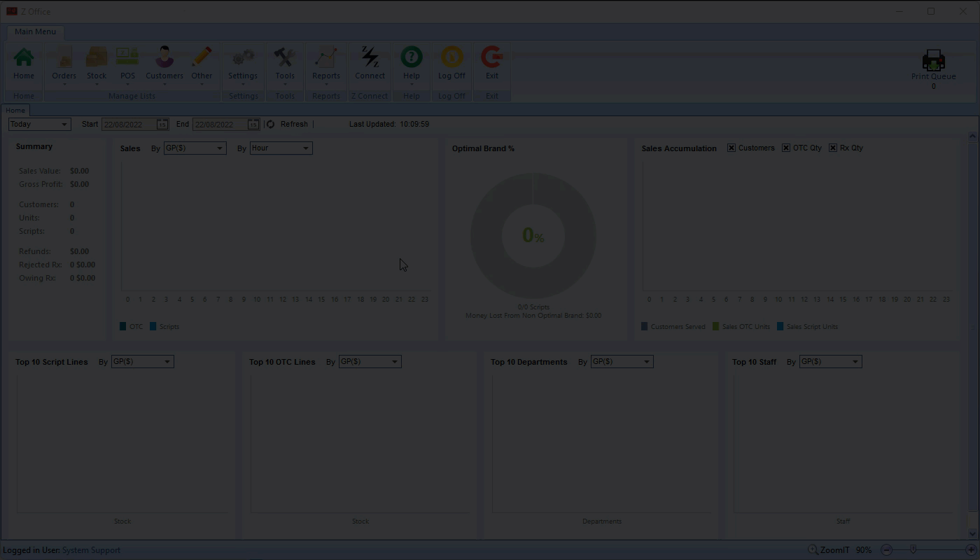Click the Gross Profit $0.00 amount

tap(79, 184)
